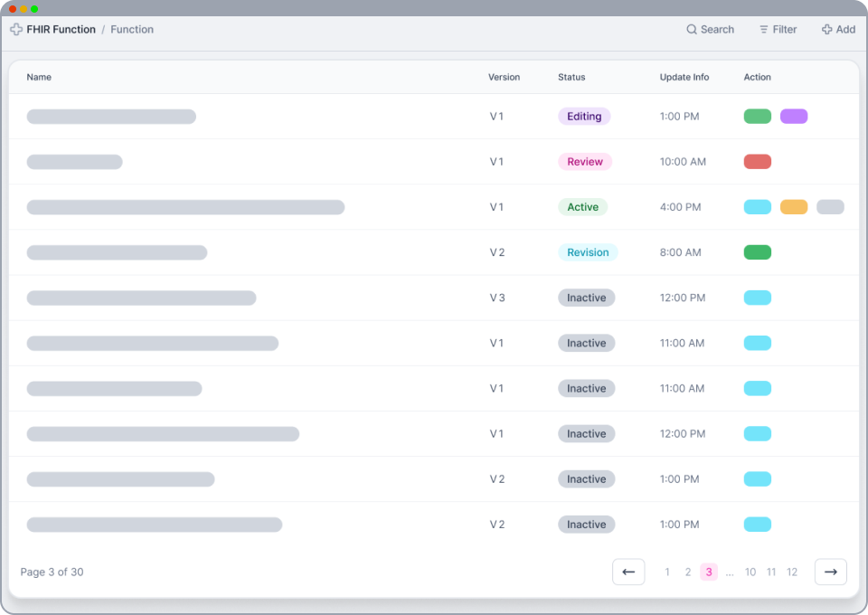This screenshot has height=615, width=868.
Task: Go to next page with right arrow
Action: click(830, 572)
